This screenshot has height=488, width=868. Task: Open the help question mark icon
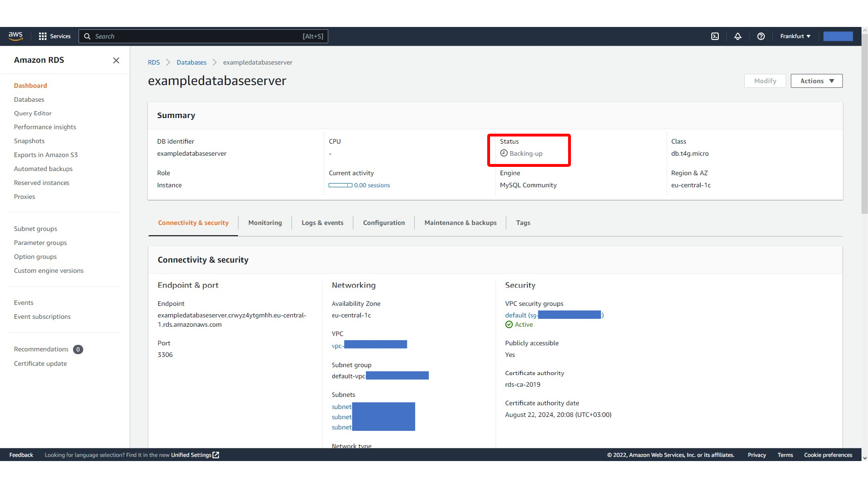[x=761, y=36]
